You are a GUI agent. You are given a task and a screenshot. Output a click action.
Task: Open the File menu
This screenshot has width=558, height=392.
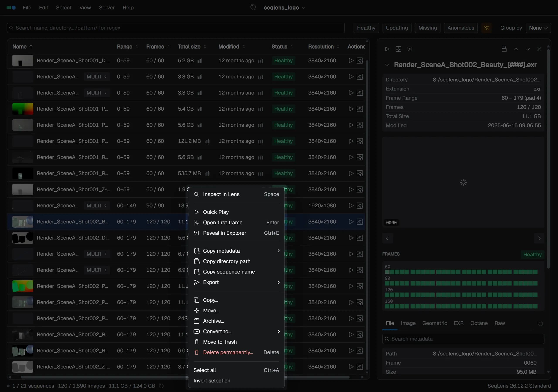[27, 8]
